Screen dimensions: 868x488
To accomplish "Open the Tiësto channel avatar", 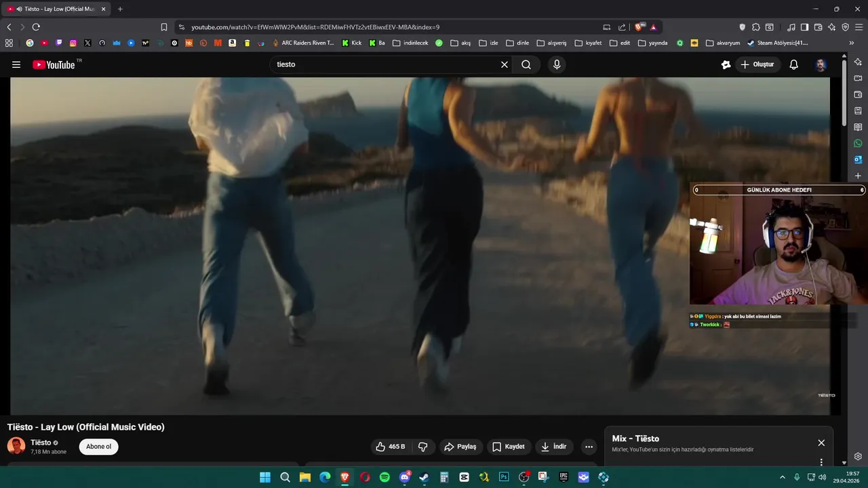I will [16, 446].
